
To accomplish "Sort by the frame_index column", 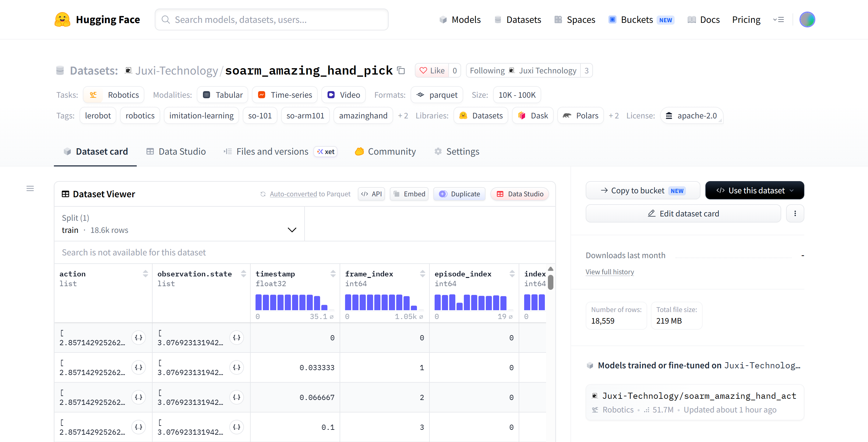I will click(422, 274).
